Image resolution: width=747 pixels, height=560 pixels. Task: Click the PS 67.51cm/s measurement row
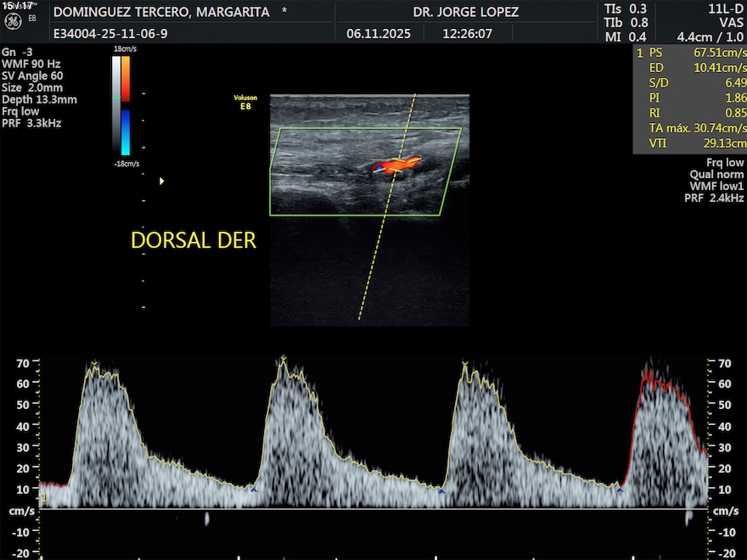click(x=689, y=52)
